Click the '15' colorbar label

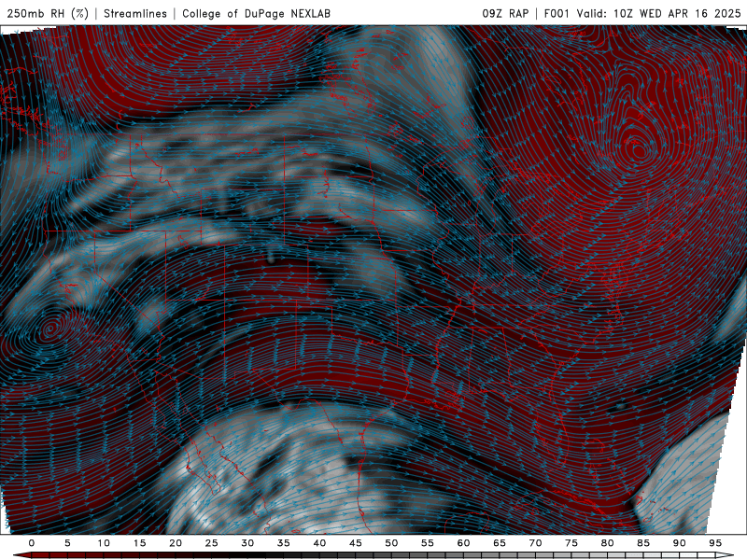tap(139, 543)
